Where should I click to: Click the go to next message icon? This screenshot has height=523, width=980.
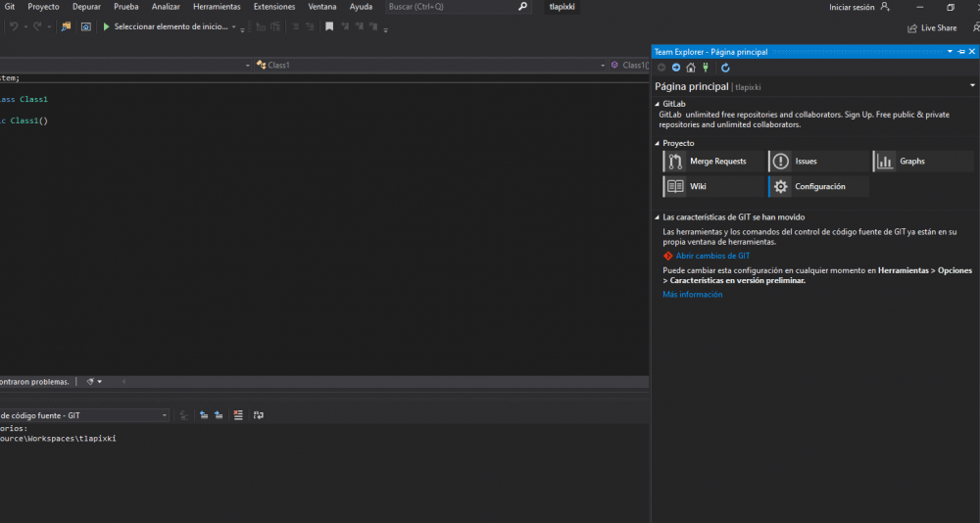pos(219,415)
